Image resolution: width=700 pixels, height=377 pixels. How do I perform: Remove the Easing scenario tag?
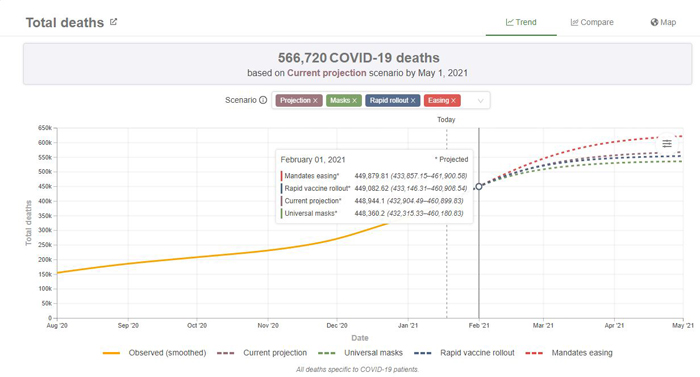[x=454, y=101]
